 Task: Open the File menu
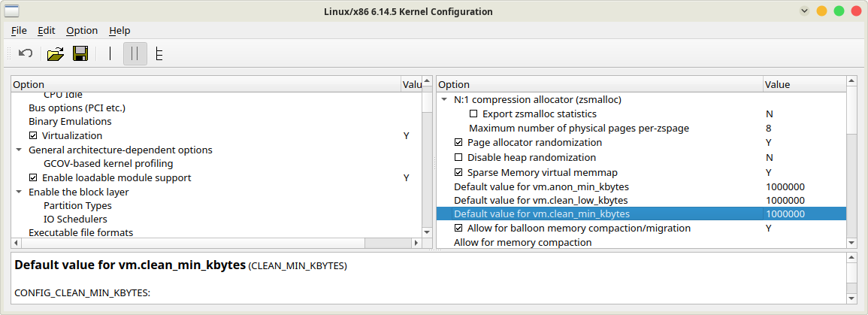click(19, 31)
